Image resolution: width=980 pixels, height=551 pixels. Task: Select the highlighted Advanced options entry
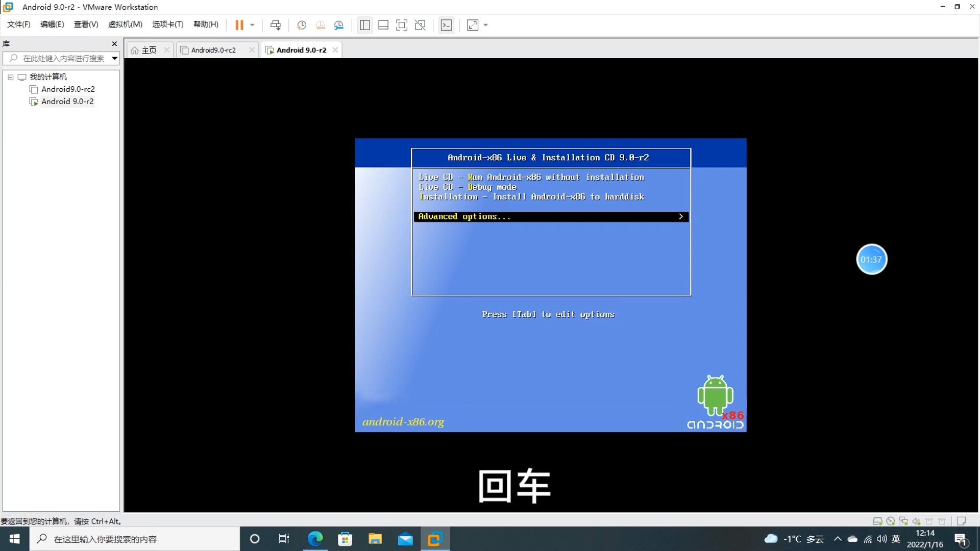click(551, 217)
